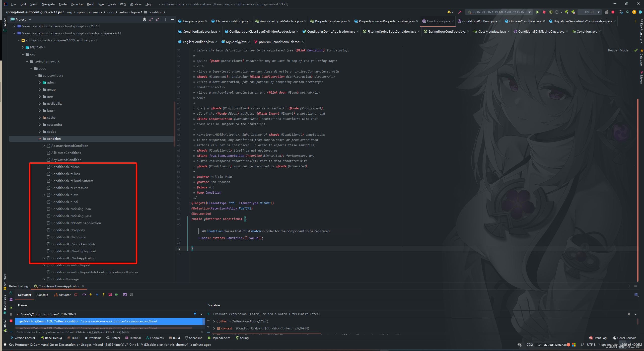Click the Step Out arrow icon
This screenshot has width=644, height=351.
(x=104, y=295)
